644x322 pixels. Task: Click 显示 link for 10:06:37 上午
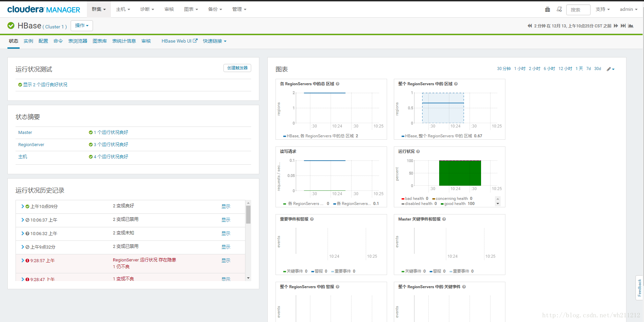[x=226, y=220]
